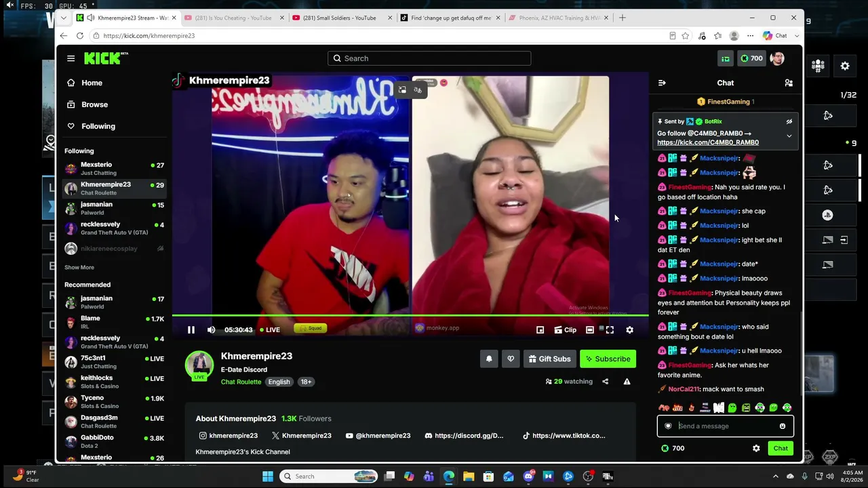Open File Explorer from taskbar
Viewport: 868px width, 488px height.
click(x=469, y=476)
